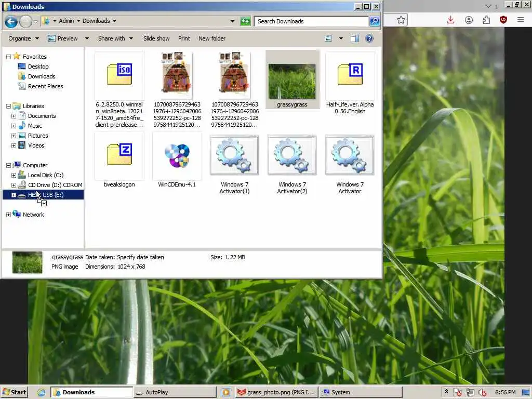
Task: Toggle the preview pane icon
Action: (354, 38)
